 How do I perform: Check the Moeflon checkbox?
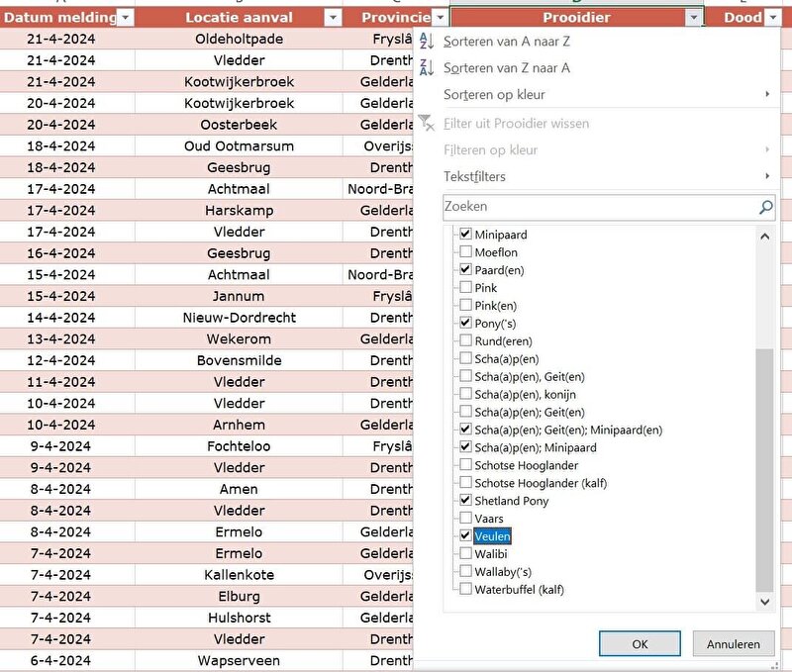click(465, 251)
